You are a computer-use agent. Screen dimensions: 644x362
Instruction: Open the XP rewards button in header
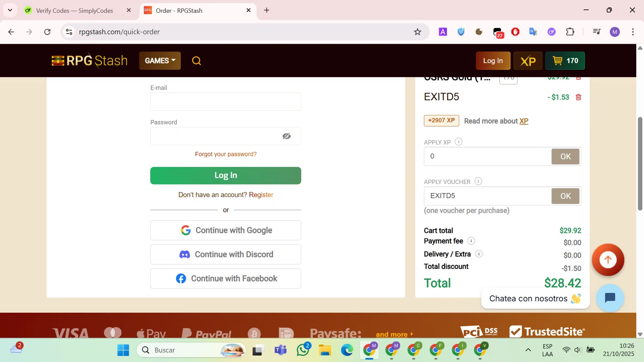click(528, 60)
